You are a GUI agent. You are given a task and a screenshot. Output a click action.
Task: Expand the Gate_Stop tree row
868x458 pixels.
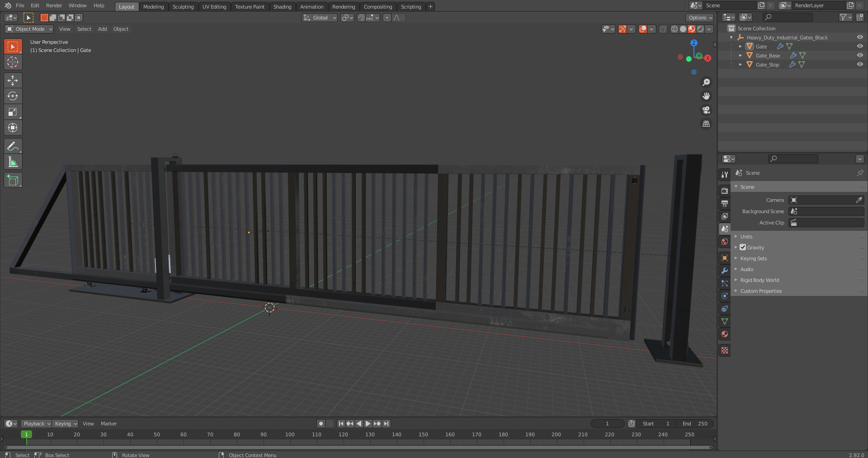(x=740, y=64)
